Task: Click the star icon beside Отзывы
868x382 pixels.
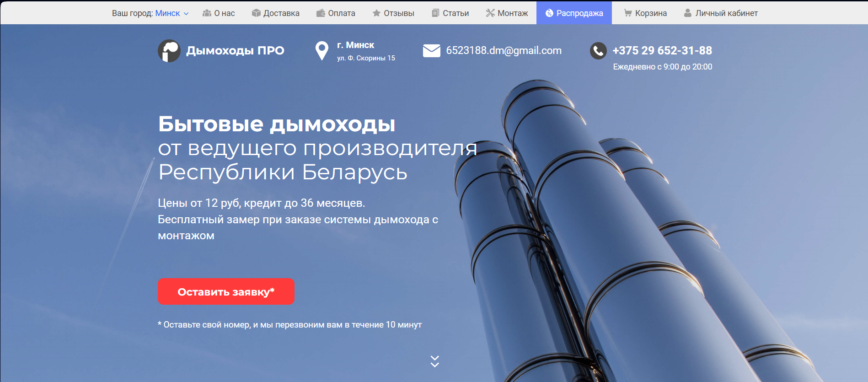Action: point(376,13)
